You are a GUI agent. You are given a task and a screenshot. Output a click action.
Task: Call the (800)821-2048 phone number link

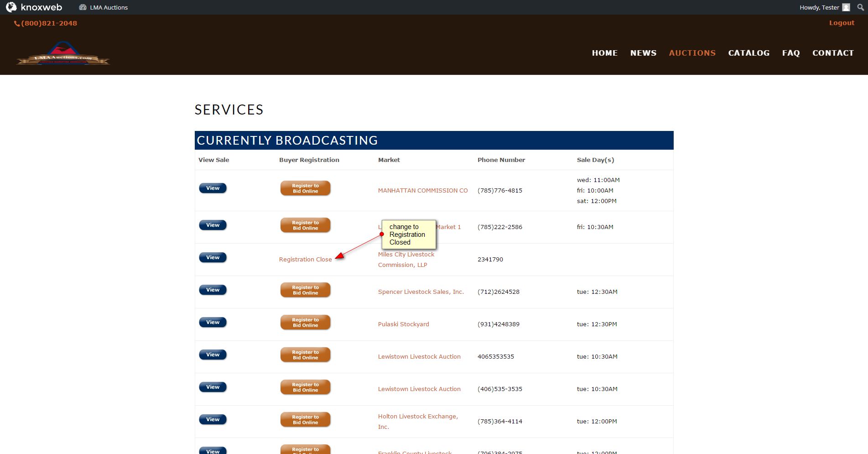pos(46,23)
